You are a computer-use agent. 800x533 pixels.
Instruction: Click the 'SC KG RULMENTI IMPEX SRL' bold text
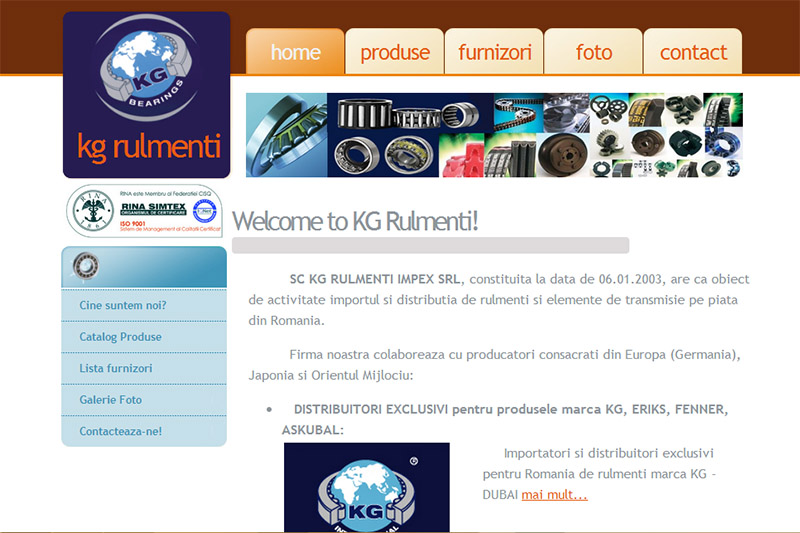pos(375,279)
